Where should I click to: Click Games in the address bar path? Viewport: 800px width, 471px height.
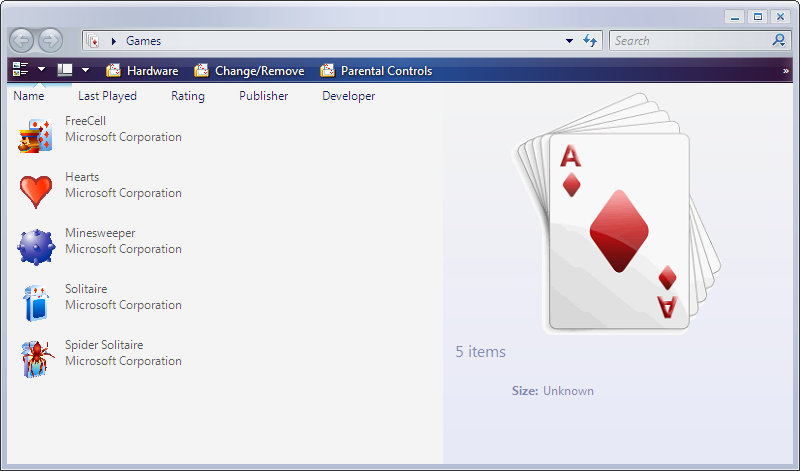[x=143, y=41]
